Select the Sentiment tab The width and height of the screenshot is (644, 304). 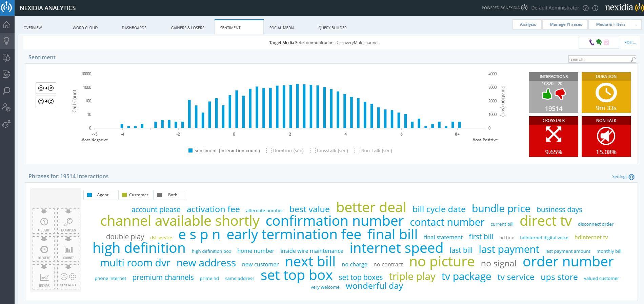coord(239,27)
